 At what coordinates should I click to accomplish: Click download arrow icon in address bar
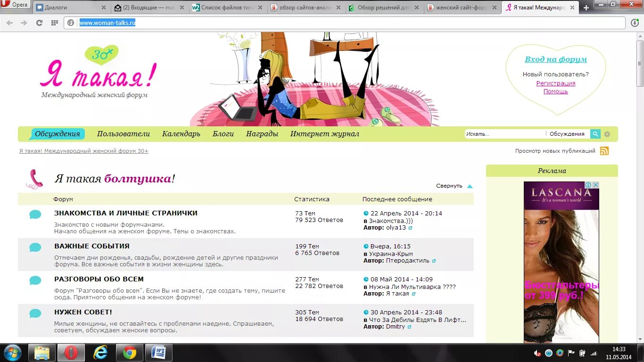pyautogui.click(x=635, y=23)
